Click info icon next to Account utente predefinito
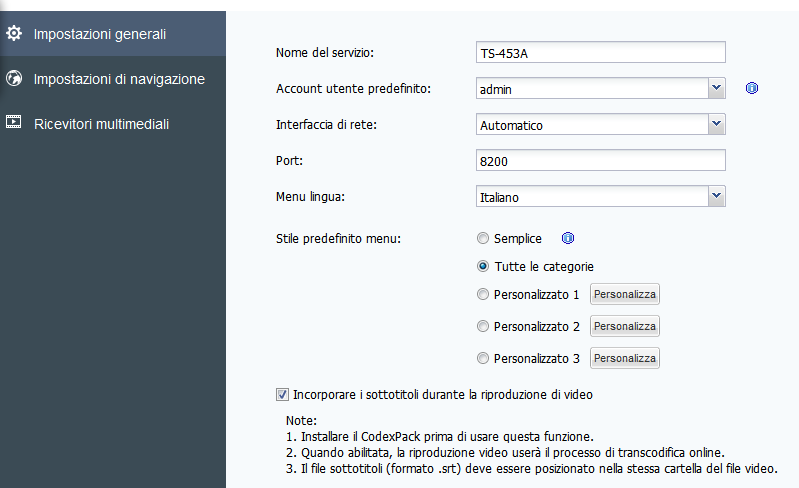799x488 pixels. 752,89
